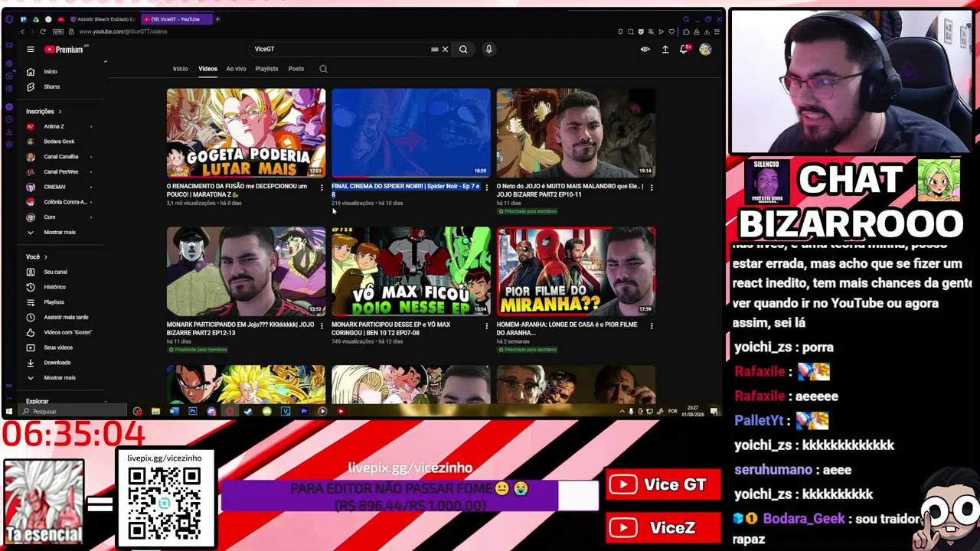Open more options for Vô Max video

[486, 325]
